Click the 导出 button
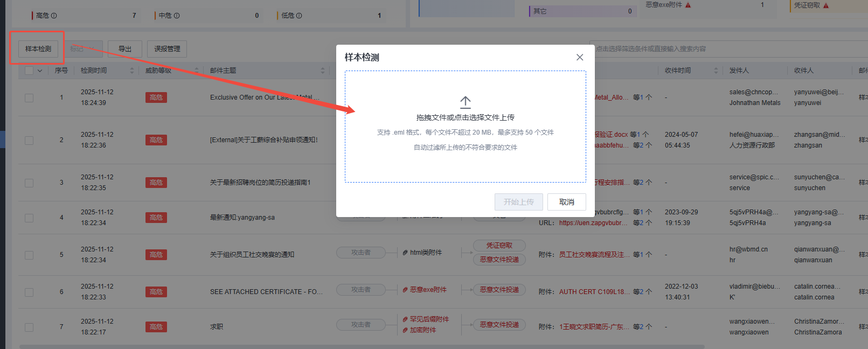This screenshot has width=868, height=349. pyautogui.click(x=124, y=49)
